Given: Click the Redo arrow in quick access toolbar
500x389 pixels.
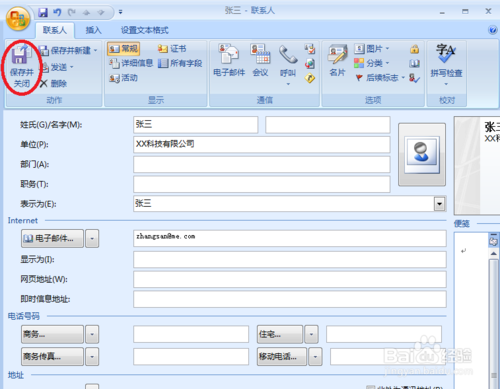Looking at the screenshot, I should point(72,13).
